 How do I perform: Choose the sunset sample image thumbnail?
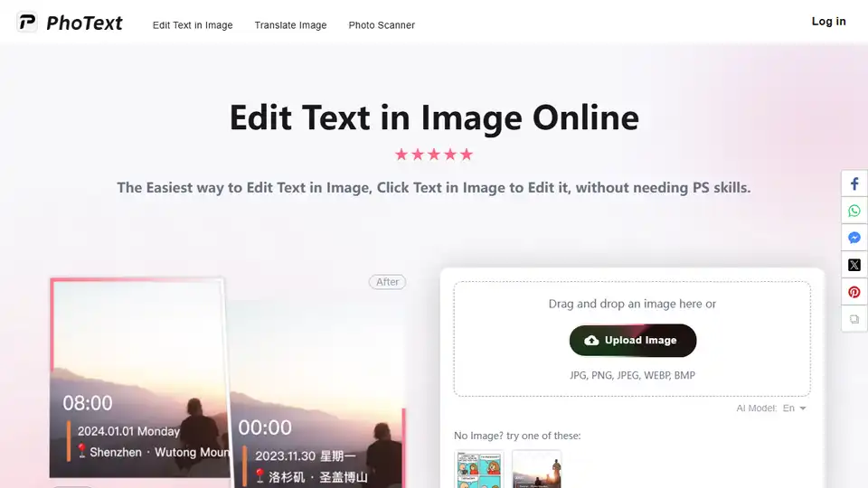tap(536, 469)
